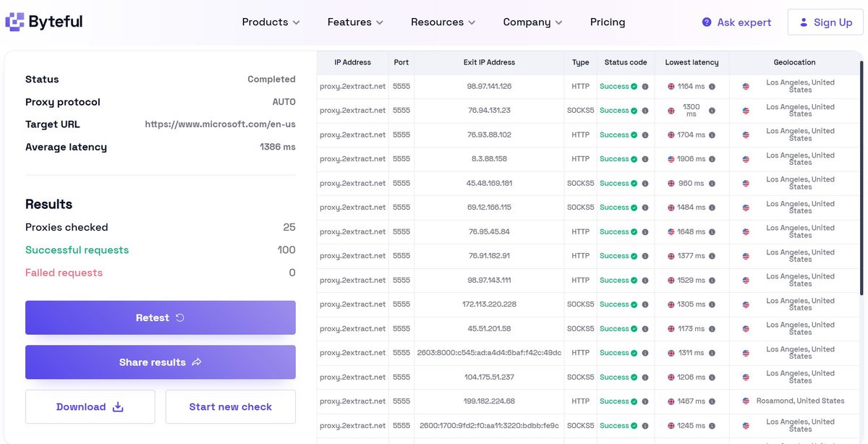
Task: Click info icon beside Success for 104.175.51.237
Action: click(645, 377)
